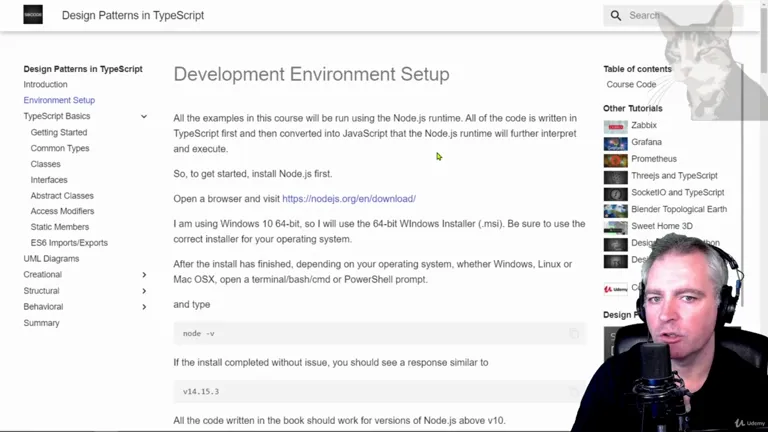Click the Udemy logo icon in sidebar
The image size is (768, 432).
pyautogui.click(x=615, y=289)
